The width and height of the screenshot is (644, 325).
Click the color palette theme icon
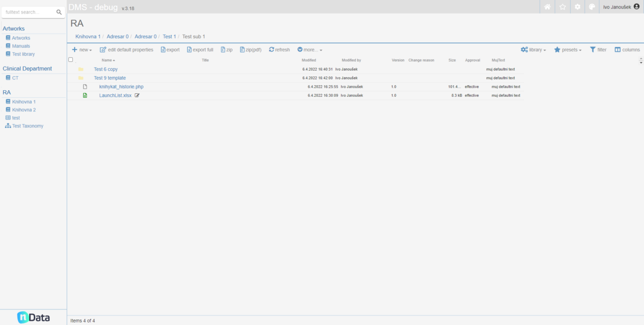coord(592,7)
